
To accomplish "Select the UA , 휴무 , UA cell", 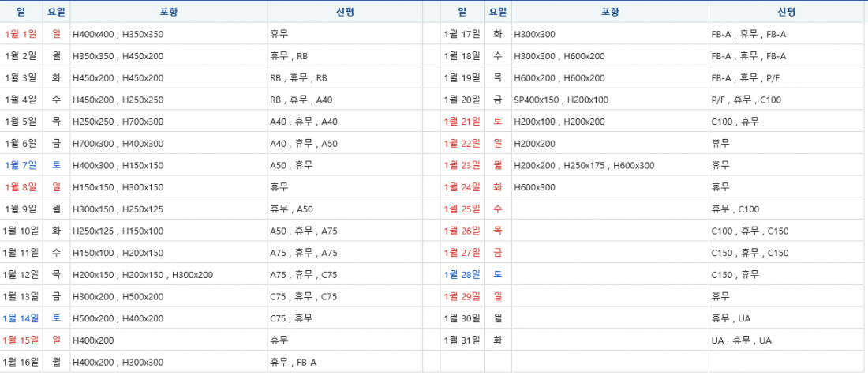I will click(741, 340).
